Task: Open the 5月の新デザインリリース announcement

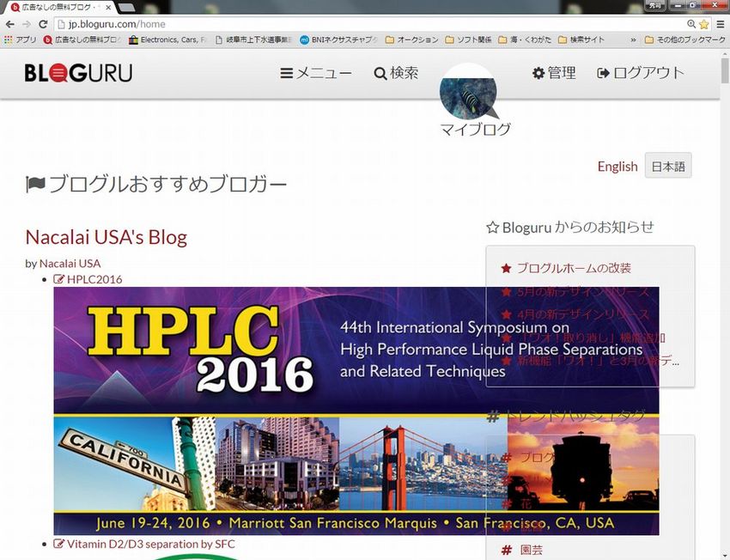Action: pos(583,292)
